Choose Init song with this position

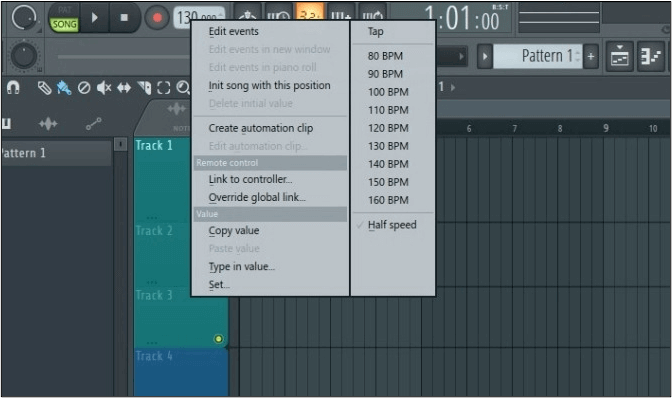tap(269, 85)
